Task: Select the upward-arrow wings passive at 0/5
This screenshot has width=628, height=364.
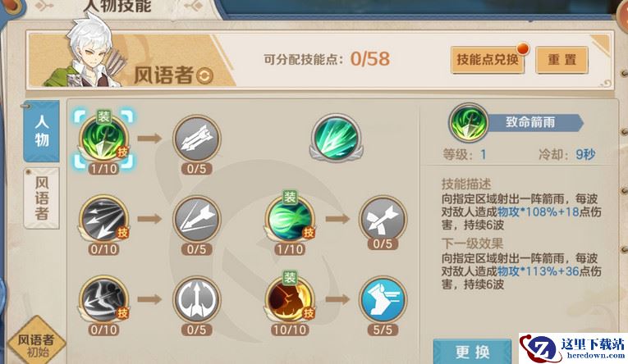Action: (197, 300)
